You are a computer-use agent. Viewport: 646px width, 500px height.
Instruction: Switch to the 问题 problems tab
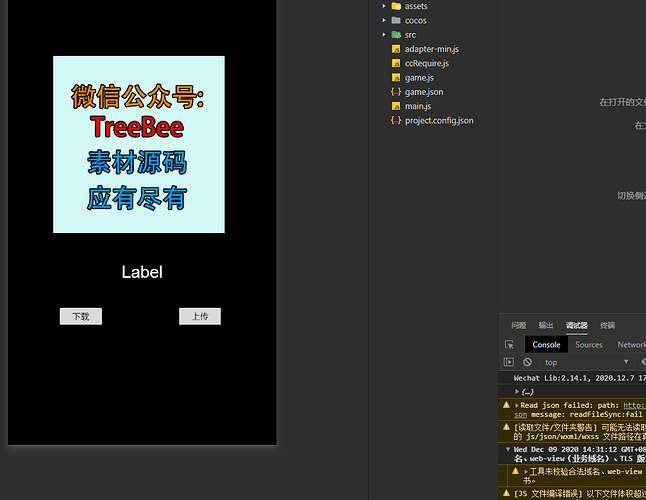[x=519, y=325]
